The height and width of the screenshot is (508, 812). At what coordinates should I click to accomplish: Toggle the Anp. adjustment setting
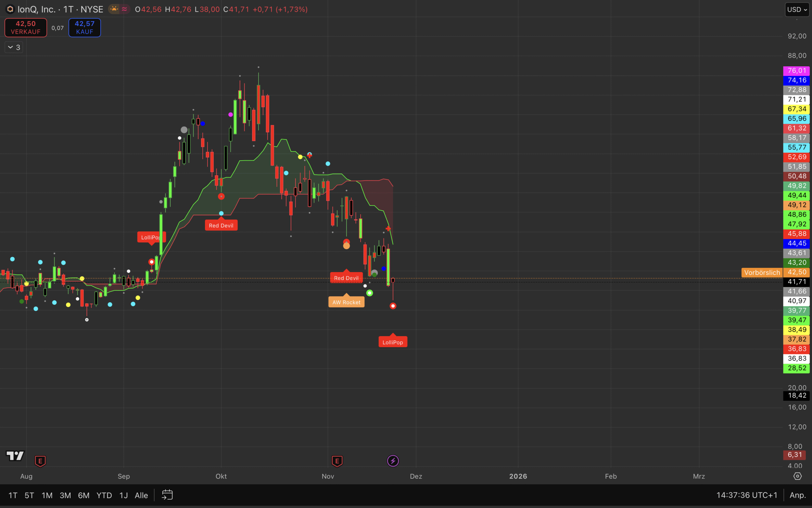point(798,495)
